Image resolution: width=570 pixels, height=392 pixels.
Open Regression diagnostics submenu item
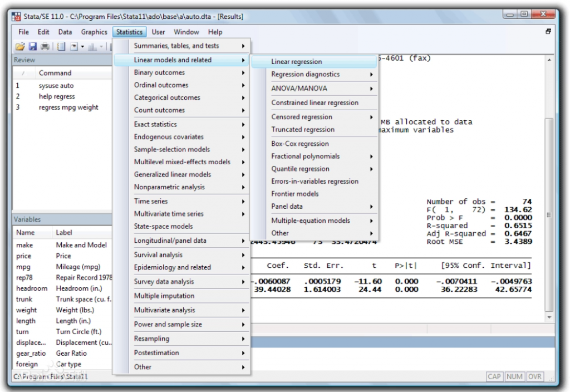(314, 75)
